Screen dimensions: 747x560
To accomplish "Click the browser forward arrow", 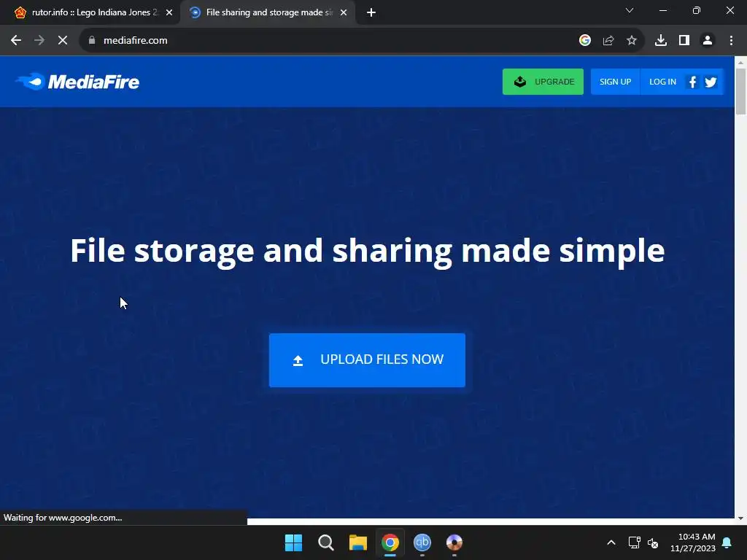I will coord(39,41).
